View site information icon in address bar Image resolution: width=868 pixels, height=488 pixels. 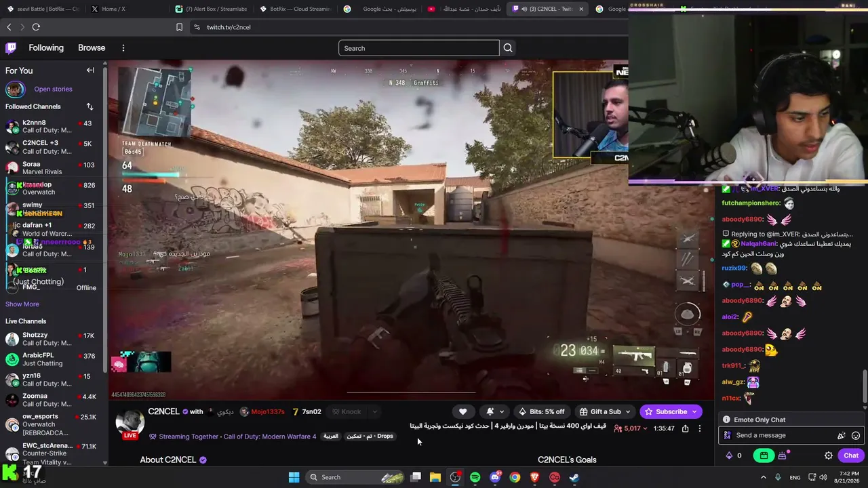point(197,27)
